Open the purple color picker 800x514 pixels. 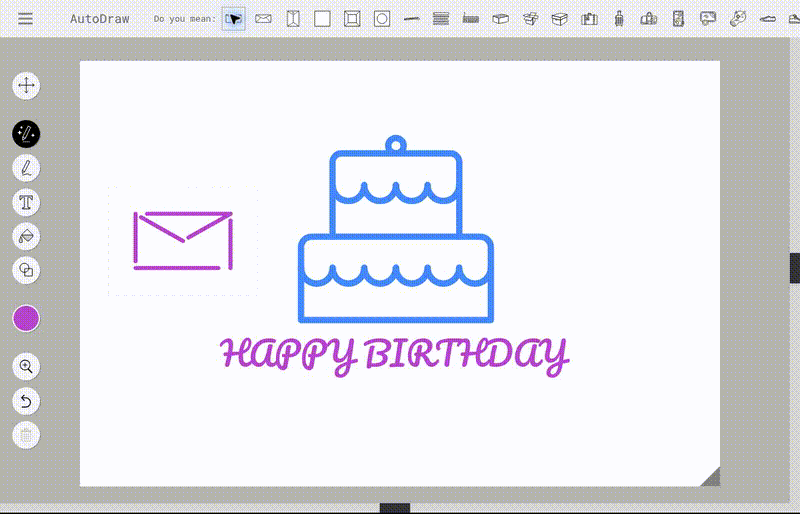click(26, 319)
